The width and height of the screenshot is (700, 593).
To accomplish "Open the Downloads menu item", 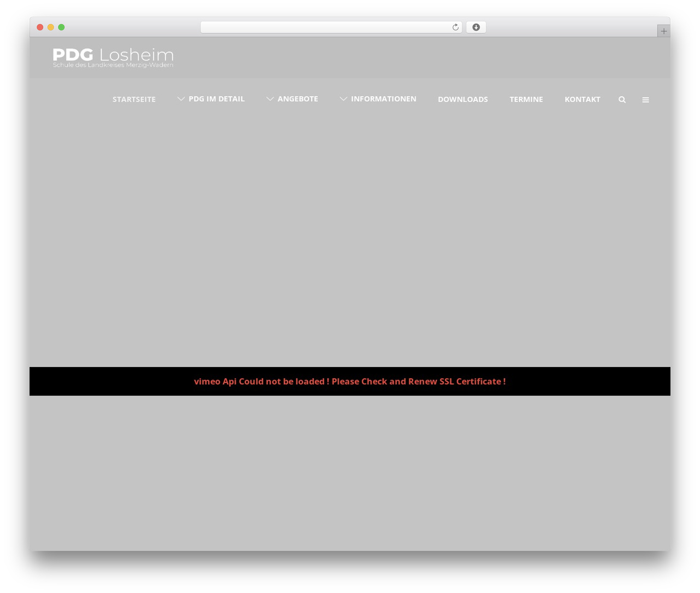I will point(463,100).
